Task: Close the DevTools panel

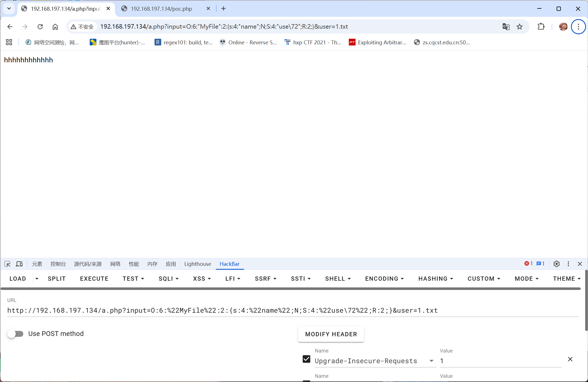Action: (580, 264)
